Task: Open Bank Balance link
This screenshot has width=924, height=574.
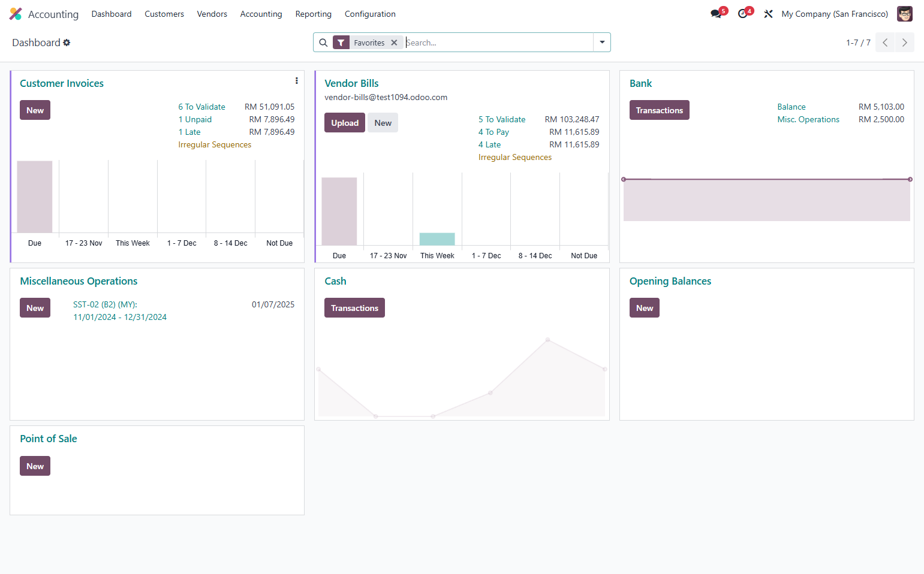Action: (791, 107)
